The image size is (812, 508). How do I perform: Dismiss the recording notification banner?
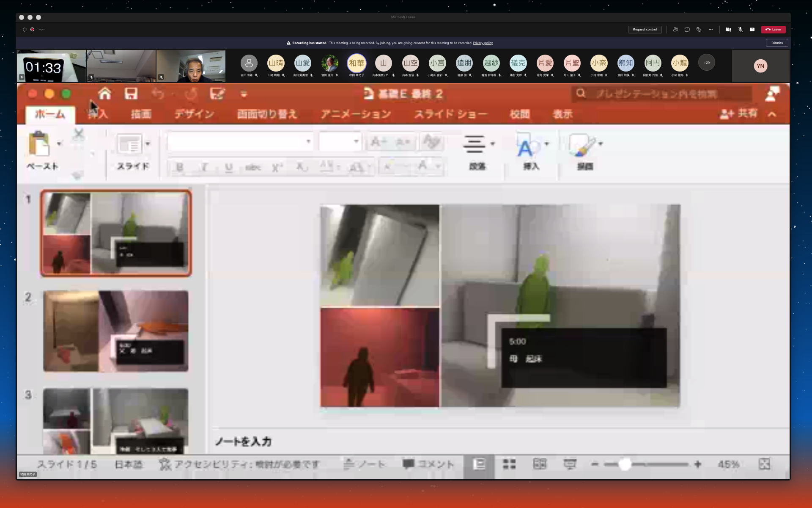(776, 43)
